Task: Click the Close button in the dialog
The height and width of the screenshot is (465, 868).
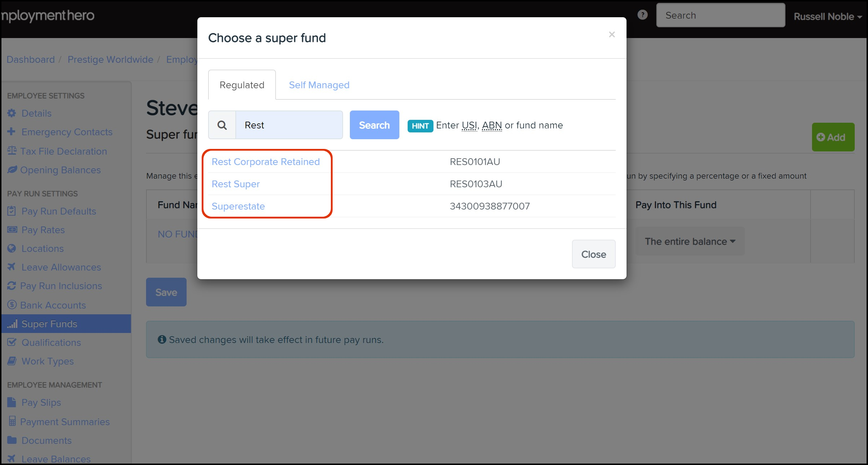Action: pyautogui.click(x=593, y=254)
